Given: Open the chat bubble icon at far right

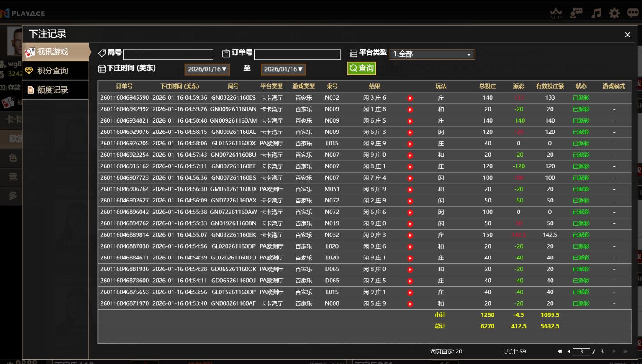Looking at the screenshot, I should tap(633, 13).
